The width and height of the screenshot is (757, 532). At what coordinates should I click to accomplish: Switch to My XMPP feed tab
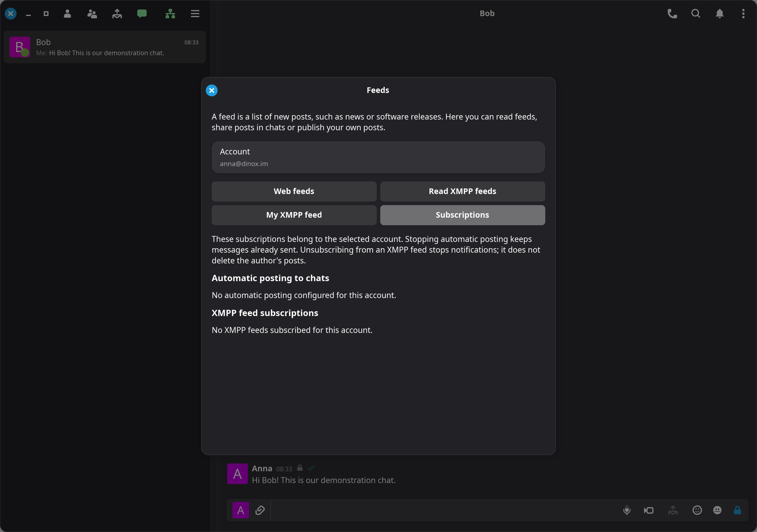[x=294, y=215]
